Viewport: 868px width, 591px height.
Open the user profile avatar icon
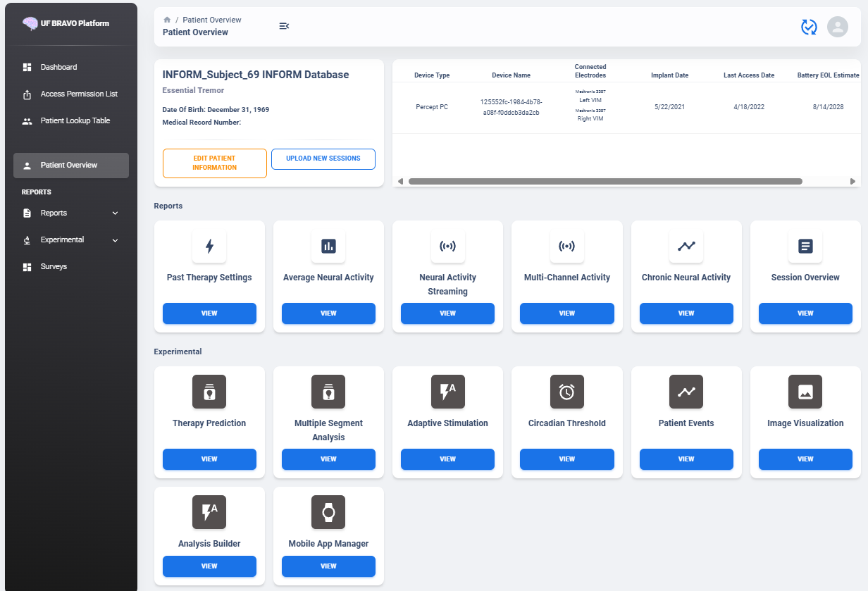pos(837,27)
